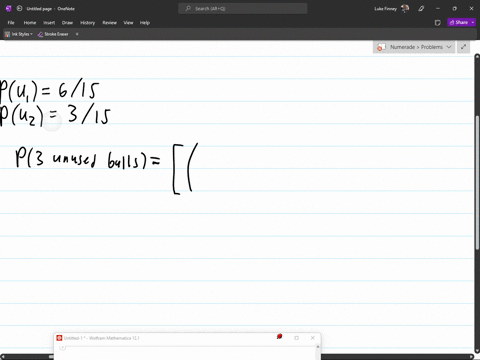
Task: Click the pen mode icon in title bar
Action: tap(421, 9)
